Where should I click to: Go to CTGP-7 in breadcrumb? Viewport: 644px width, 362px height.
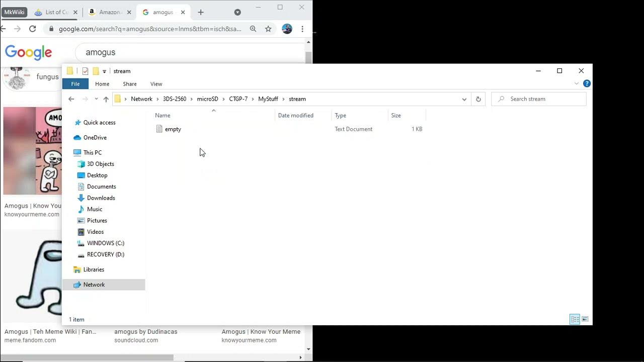[238, 99]
